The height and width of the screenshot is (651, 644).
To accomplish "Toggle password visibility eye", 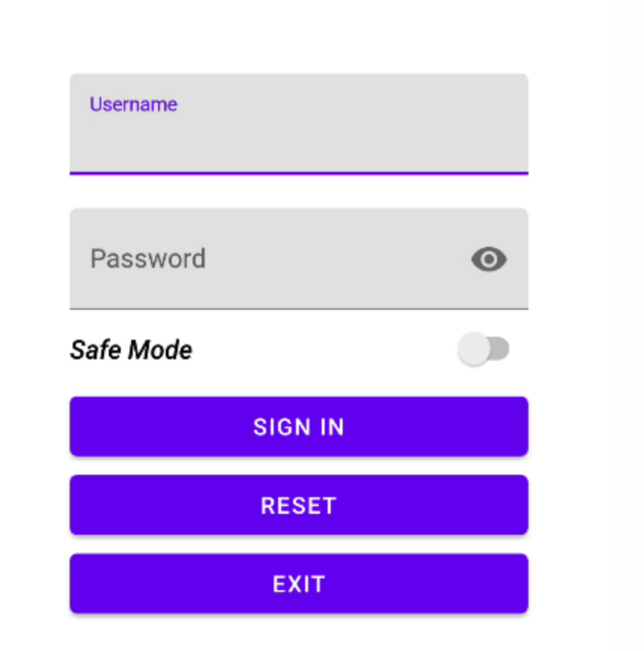I will pyautogui.click(x=489, y=259).
